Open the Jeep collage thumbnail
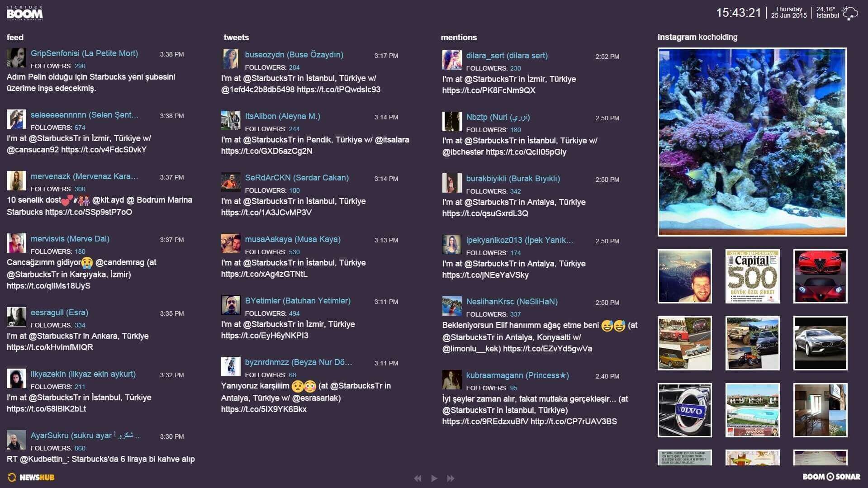 pos(753,343)
